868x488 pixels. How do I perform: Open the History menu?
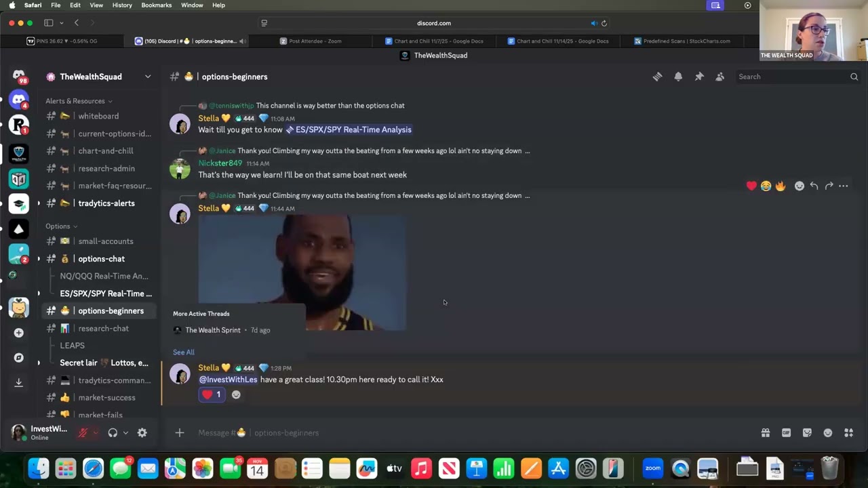[122, 5]
